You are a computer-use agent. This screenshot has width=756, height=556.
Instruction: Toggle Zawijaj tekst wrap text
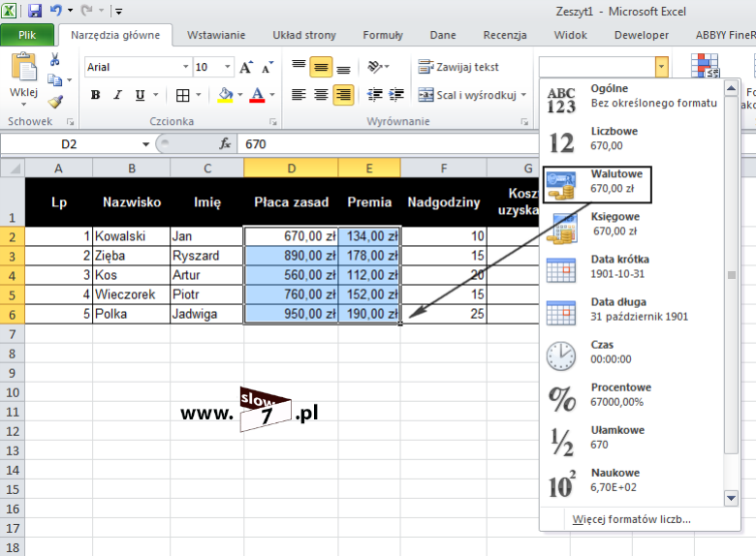click(458, 67)
